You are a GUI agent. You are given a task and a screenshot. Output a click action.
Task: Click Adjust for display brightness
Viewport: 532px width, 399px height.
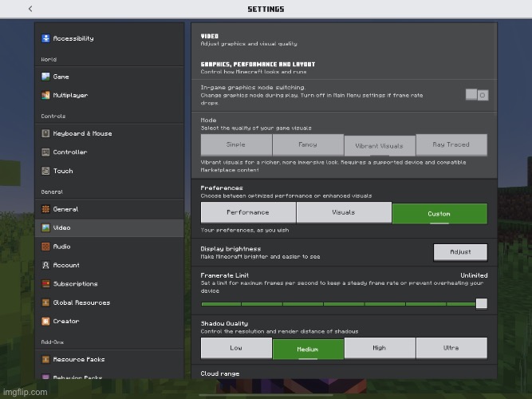point(460,252)
